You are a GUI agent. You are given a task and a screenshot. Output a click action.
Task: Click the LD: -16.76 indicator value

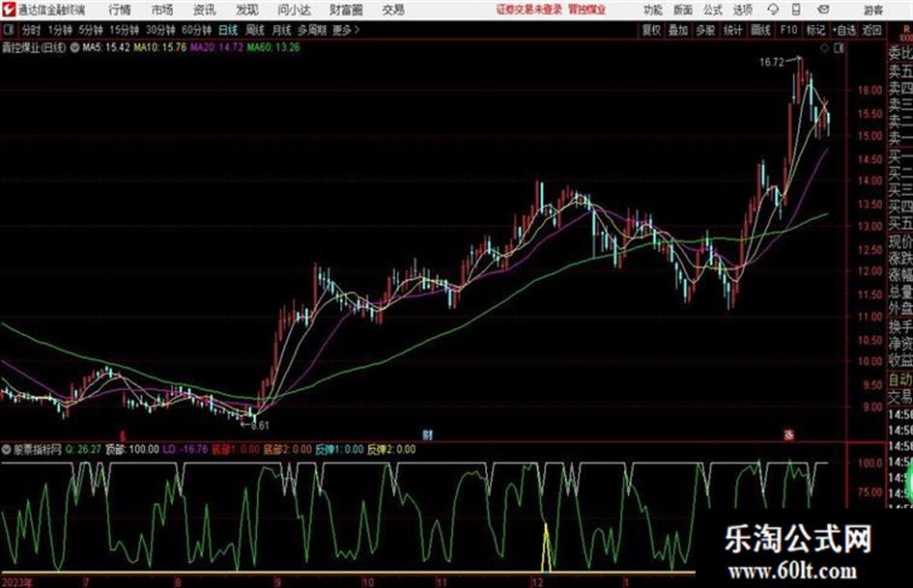185,449
